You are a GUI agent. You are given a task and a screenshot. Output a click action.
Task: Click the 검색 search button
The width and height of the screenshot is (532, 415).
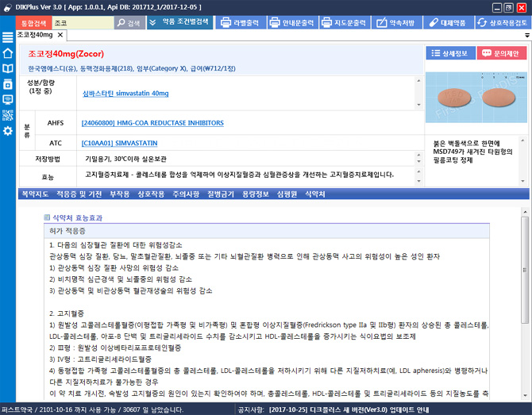click(129, 23)
